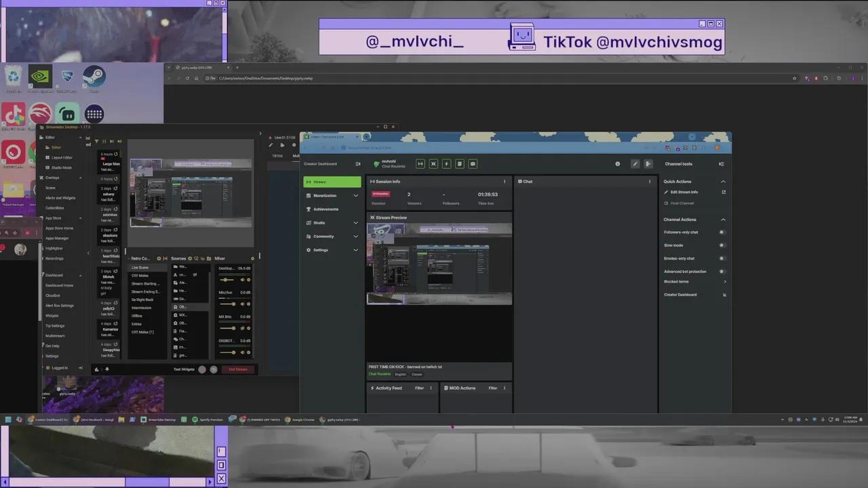Screen dimensions: 868x488
Task: Adjust Mic/Aux volume slider
Action: tap(228, 304)
